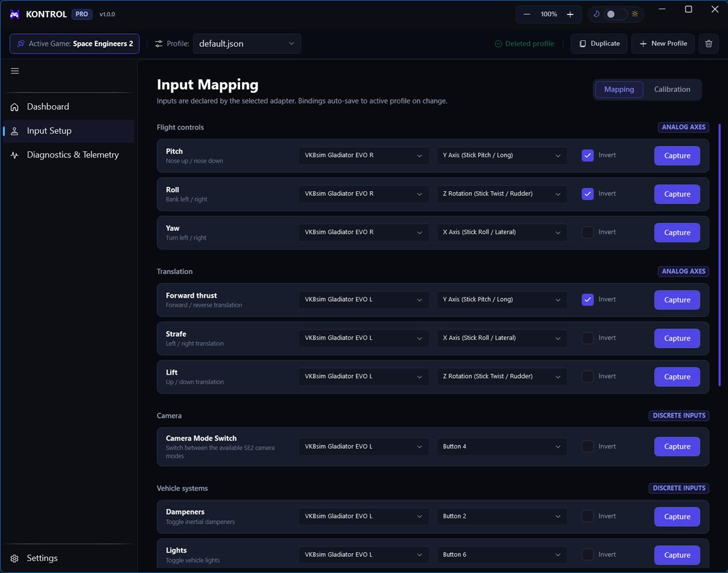Open Yaw device dropdown

pos(364,232)
